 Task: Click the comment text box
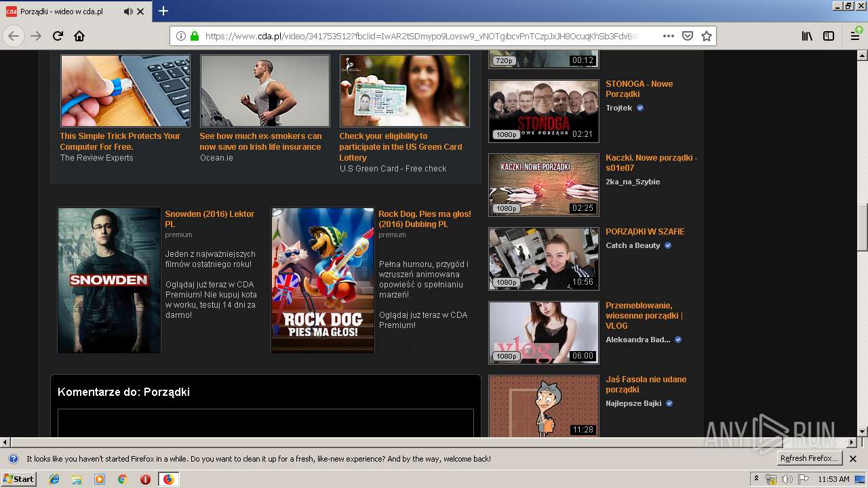[x=266, y=423]
